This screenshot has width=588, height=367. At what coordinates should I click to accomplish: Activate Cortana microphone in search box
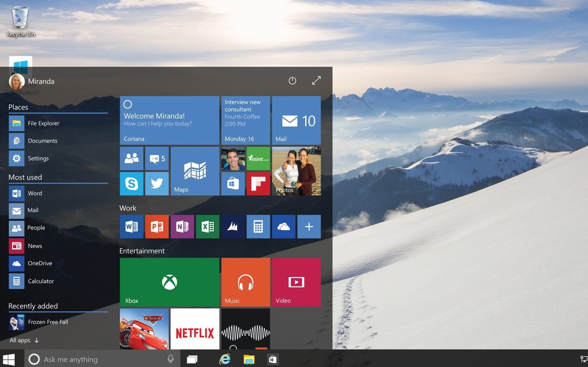click(x=171, y=359)
